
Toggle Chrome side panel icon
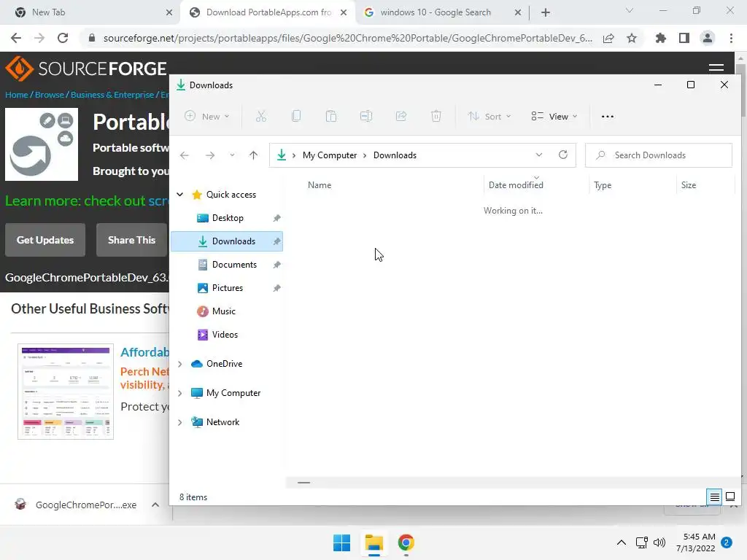(684, 38)
